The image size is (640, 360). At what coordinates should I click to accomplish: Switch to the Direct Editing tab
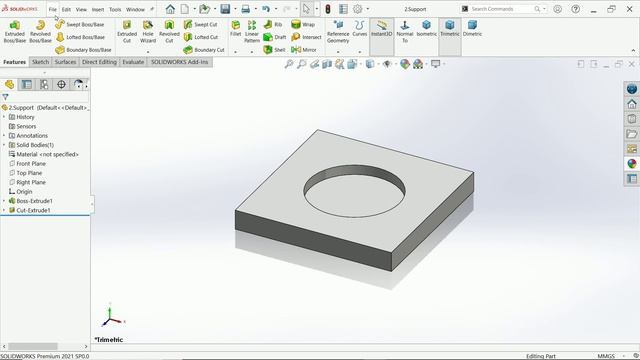point(99,62)
